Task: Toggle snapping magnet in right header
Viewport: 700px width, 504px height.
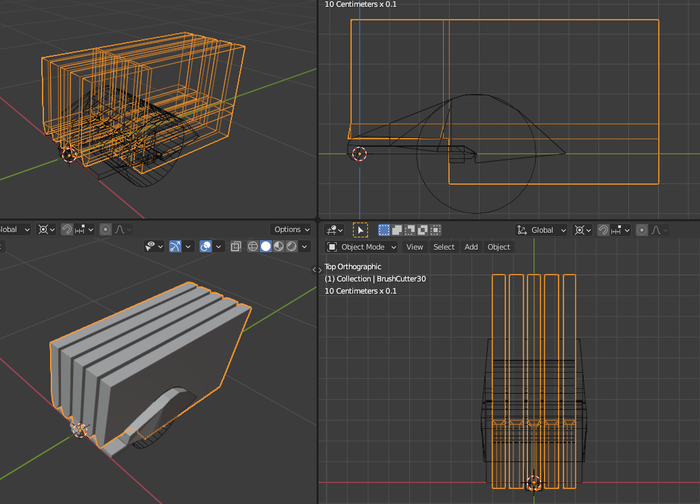Action: 604,230
